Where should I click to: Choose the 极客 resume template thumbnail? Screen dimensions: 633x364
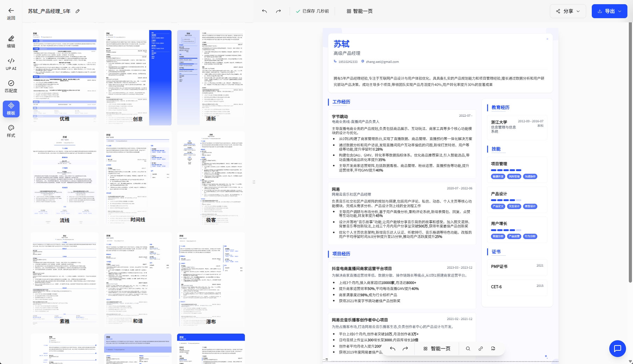pos(211,178)
